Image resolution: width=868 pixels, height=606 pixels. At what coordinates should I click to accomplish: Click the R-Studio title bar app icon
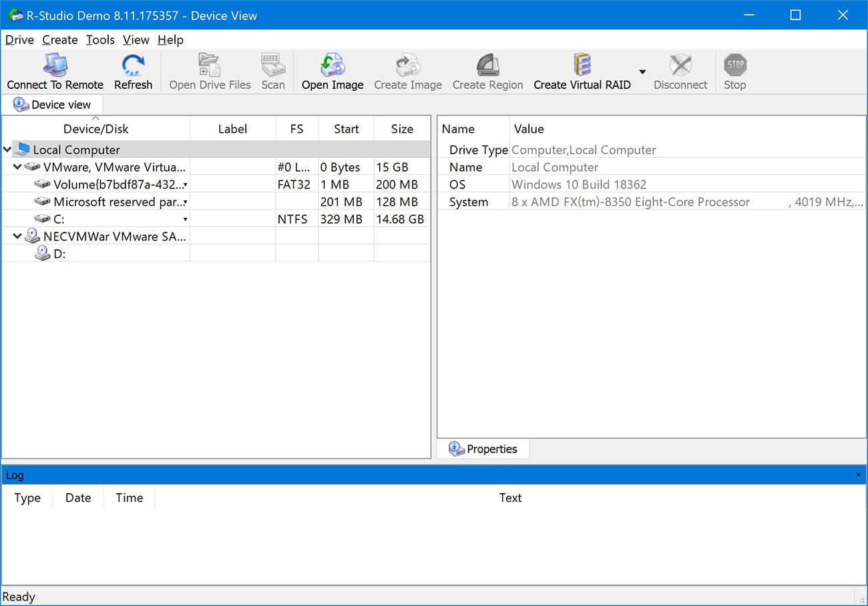coord(16,15)
